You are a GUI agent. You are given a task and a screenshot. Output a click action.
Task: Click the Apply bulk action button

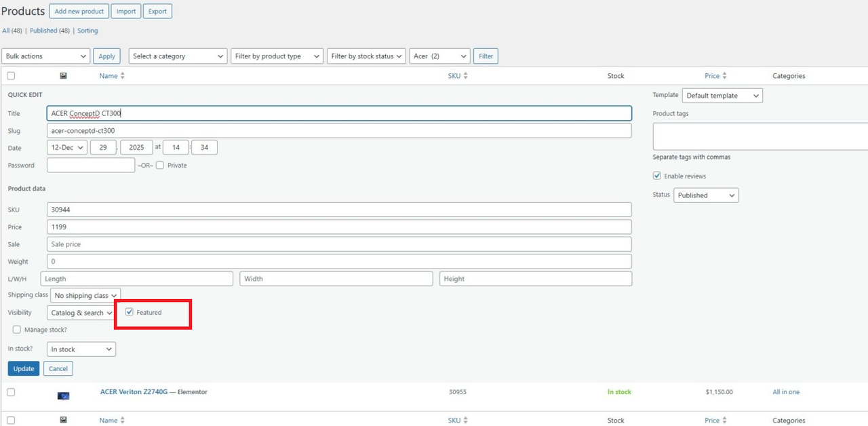pyautogui.click(x=107, y=56)
